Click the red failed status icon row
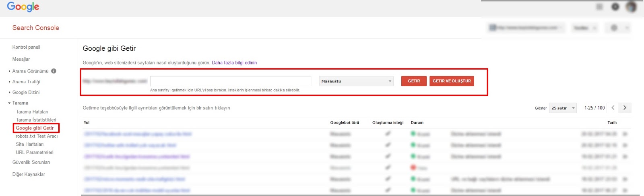This screenshot has height=196, width=644. [413, 167]
